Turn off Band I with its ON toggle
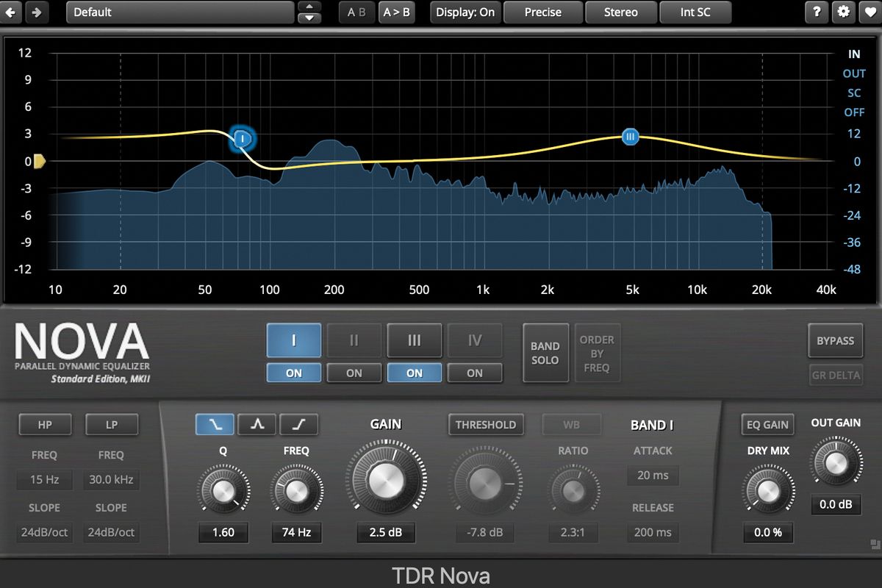The image size is (882, 588). 293,373
